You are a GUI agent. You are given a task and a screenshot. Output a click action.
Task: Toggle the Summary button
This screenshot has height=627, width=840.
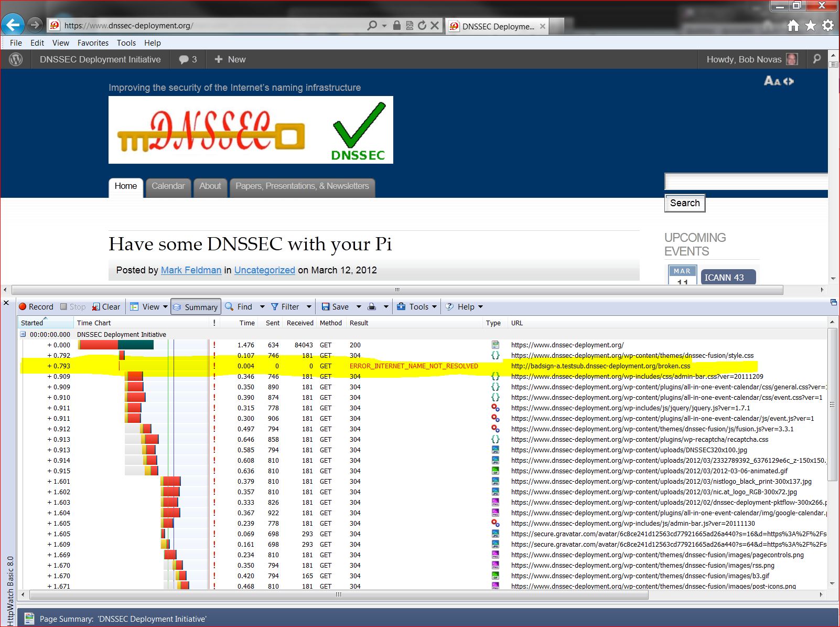pyautogui.click(x=196, y=307)
